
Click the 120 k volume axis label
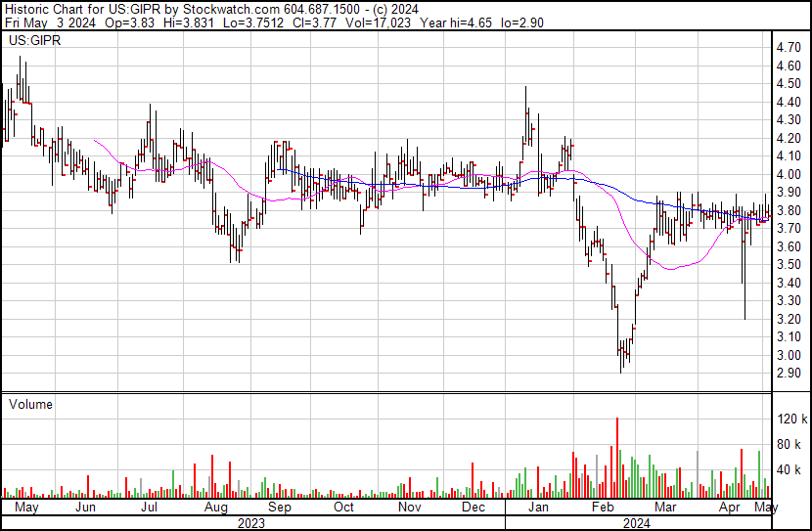pos(790,419)
